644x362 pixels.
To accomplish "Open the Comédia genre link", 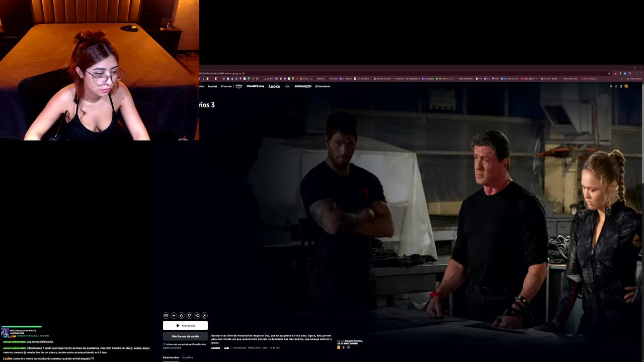I will point(215,348).
